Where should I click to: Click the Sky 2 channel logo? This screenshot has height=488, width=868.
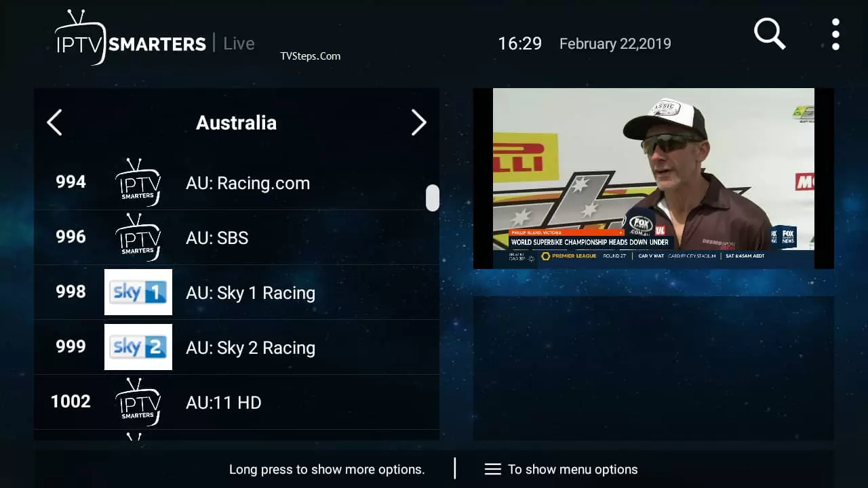point(138,347)
